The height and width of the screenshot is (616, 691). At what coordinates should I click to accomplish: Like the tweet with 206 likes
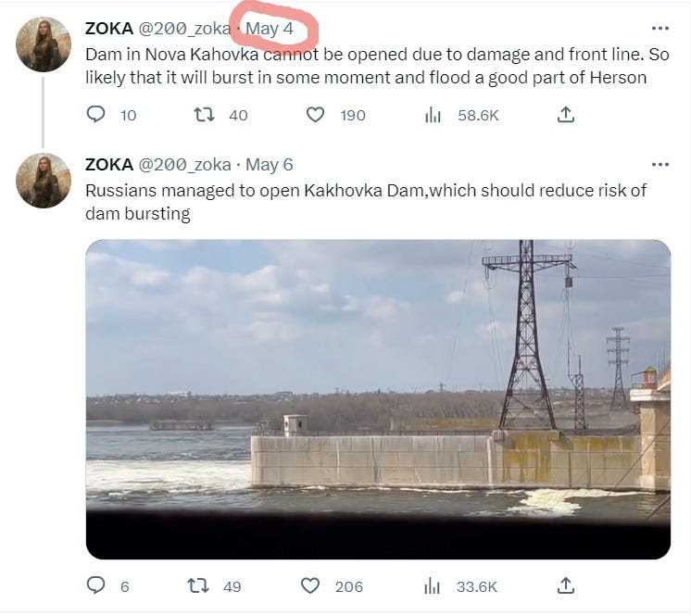click(309, 586)
